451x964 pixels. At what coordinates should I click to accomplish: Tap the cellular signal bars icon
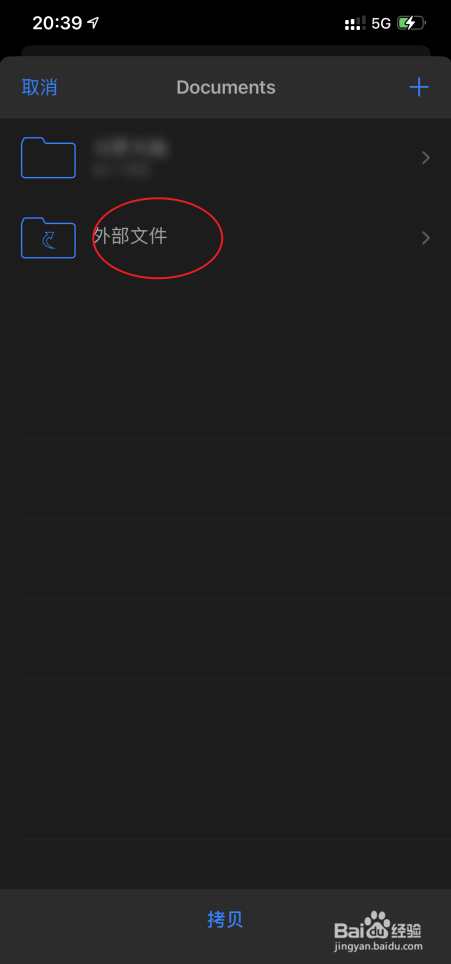[x=355, y=24]
